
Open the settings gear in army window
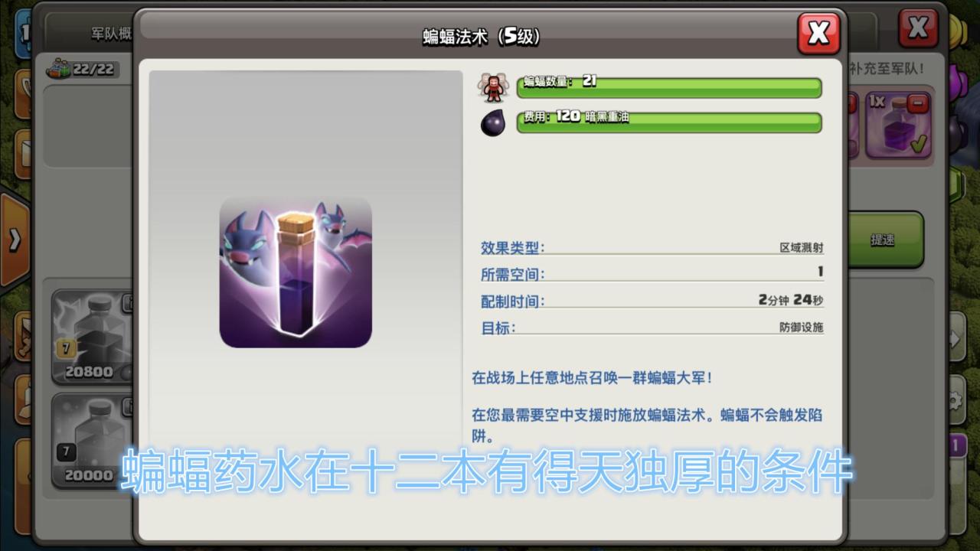pos(955,399)
